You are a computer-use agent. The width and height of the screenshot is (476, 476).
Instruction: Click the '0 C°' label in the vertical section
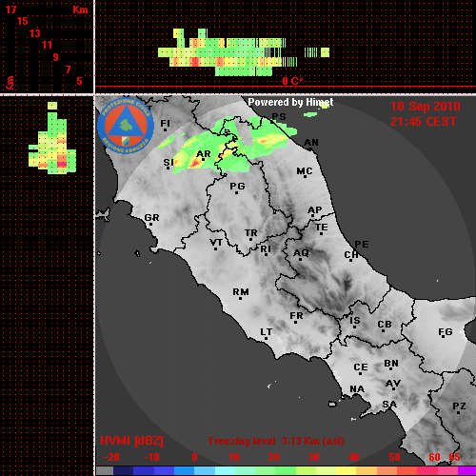pos(292,81)
